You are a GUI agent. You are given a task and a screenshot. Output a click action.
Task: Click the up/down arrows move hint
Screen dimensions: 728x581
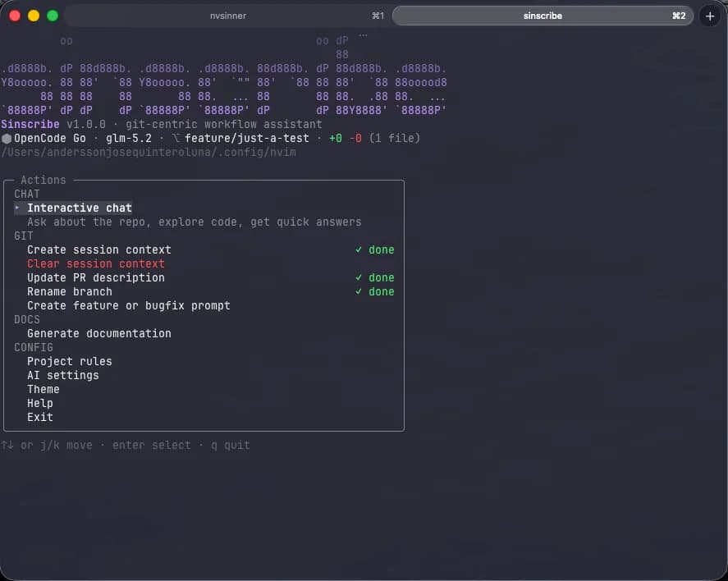47,445
